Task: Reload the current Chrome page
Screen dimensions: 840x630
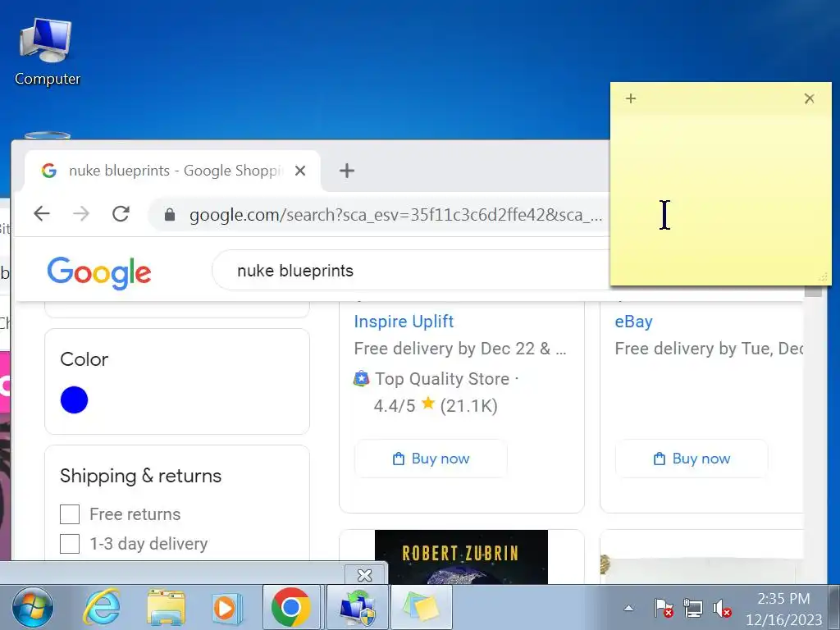Action: [121, 214]
